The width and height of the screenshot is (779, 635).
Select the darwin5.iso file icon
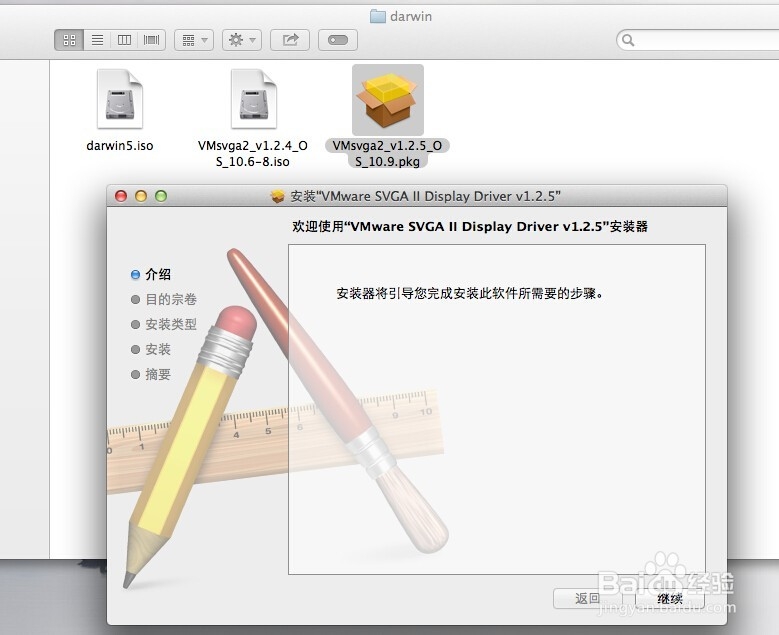point(120,99)
